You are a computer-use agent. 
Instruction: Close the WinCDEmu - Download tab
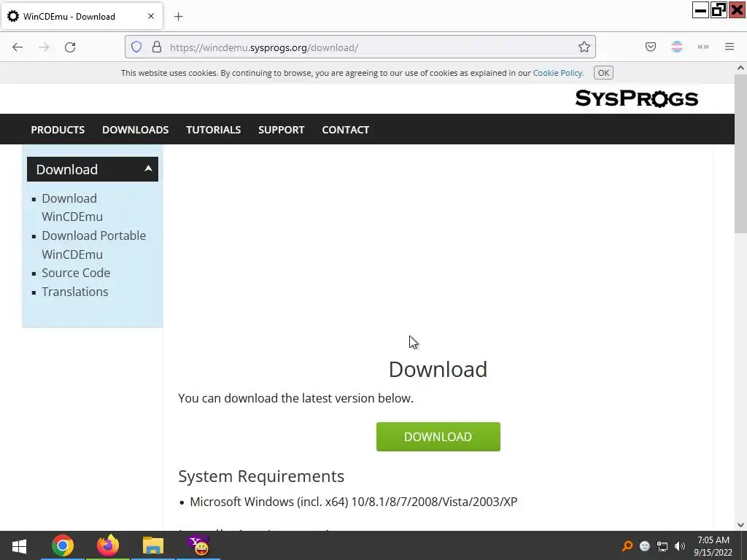coord(151,16)
